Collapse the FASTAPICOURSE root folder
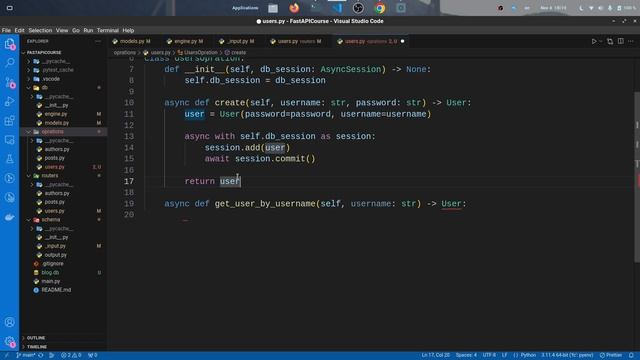 (x=44, y=53)
